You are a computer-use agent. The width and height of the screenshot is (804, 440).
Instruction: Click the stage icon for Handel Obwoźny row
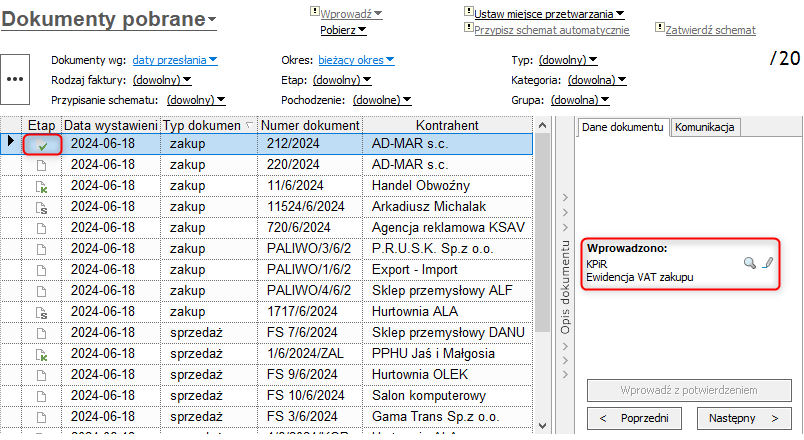click(42, 187)
